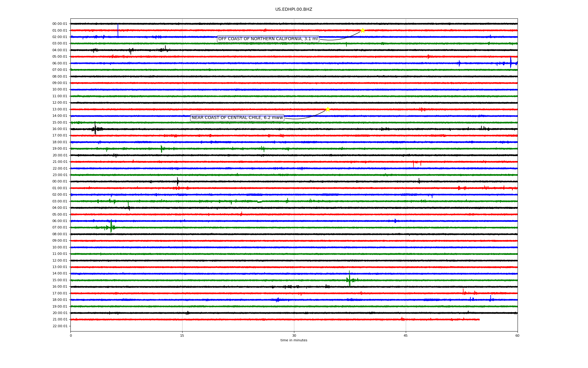
Task: Click the large black spike on first 16:00:01 trace
Action: (x=95, y=128)
